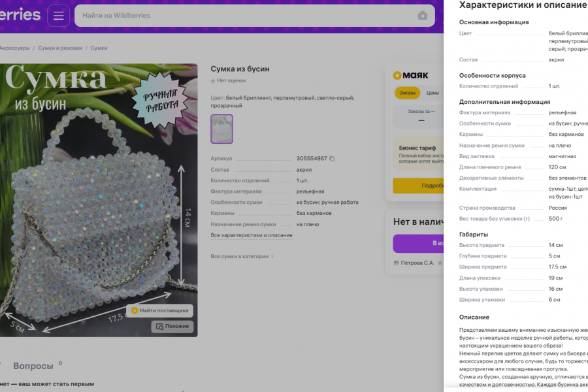Click the 14 см height value in Габариты
The image size is (588, 392).
pos(556,246)
